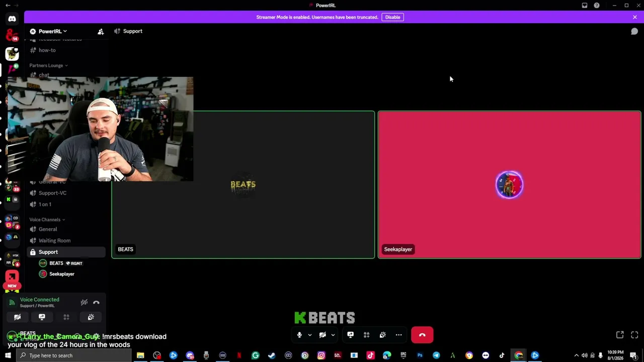Open Discord home direct messages icon
The width and height of the screenshot is (644, 362).
12,19
